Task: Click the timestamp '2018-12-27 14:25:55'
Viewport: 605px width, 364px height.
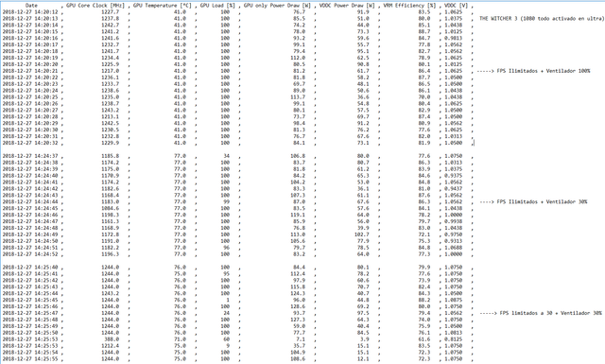Action: (x=30, y=359)
